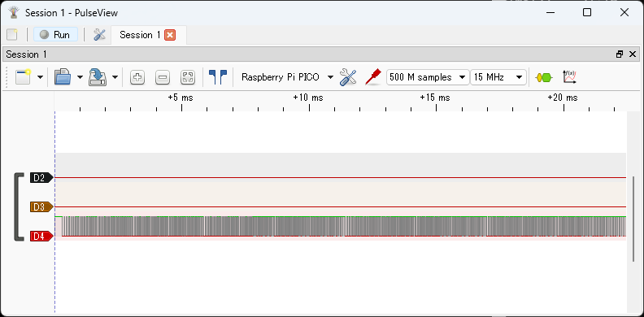
Task: Close the Session 1 dock panel
Action: coord(633,54)
